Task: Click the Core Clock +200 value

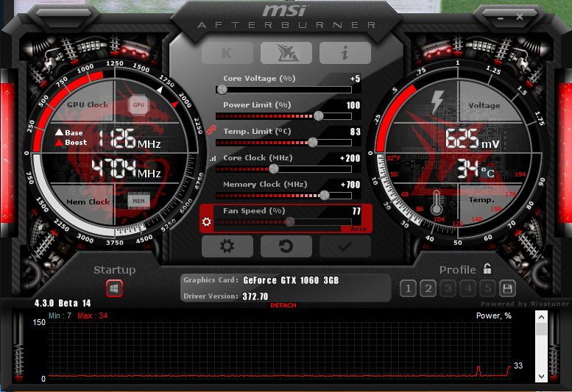Action: [x=350, y=158]
